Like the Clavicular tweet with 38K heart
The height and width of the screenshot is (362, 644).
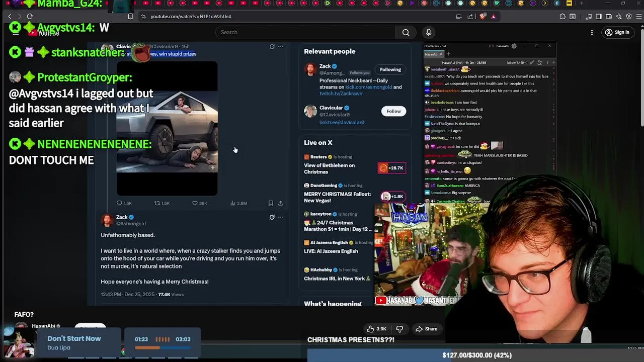200,203
